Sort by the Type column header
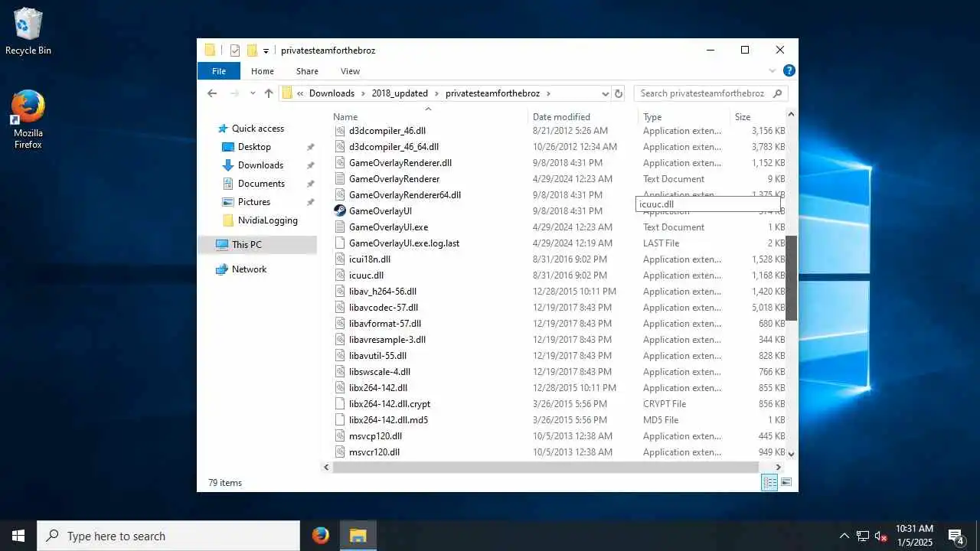 point(652,117)
